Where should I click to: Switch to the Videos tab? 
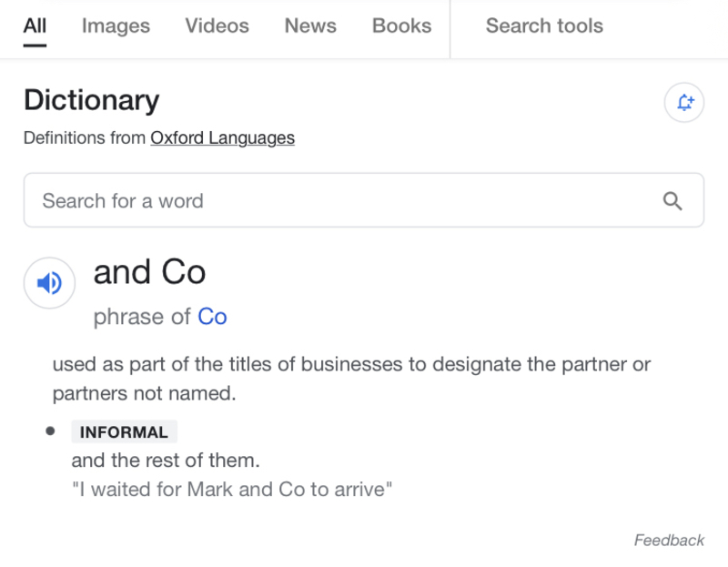(x=217, y=26)
